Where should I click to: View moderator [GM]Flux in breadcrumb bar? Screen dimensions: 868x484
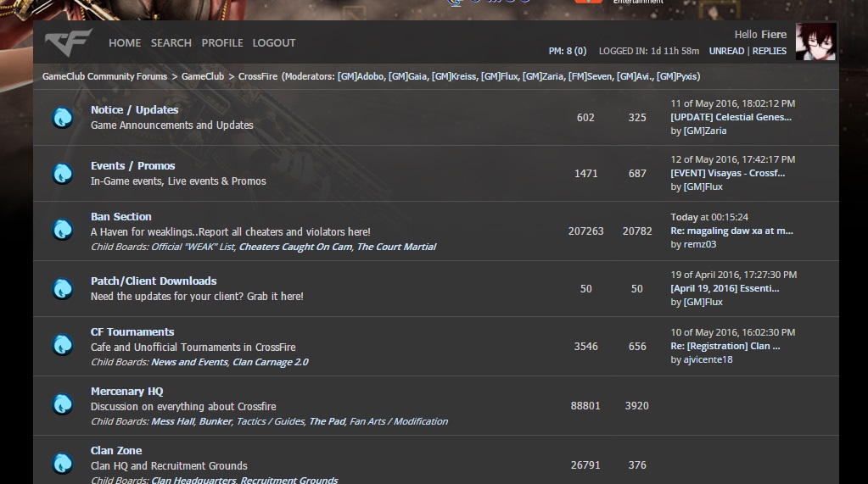click(499, 76)
